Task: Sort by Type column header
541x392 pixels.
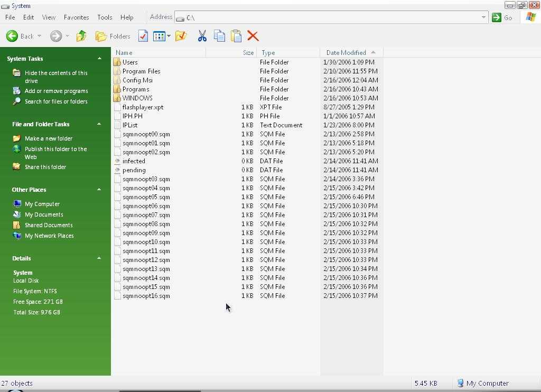Action: click(x=288, y=52)
